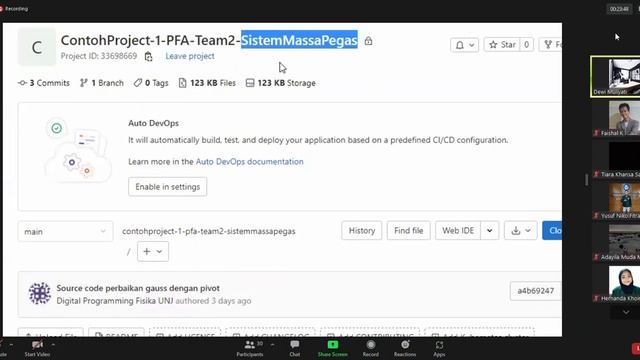Open the Zoom Participants panel
The width and height of the screenshot is (640, 360).
pyautogui.click(x=250, y=349)
